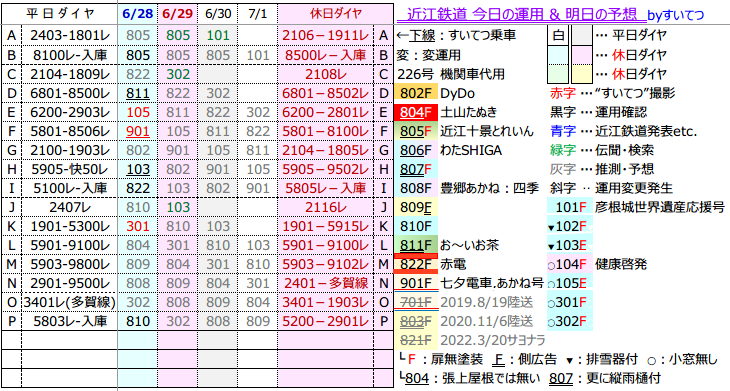Select the 6/28 date column header
The width and height of the screenshot is (730, 391).
tap(138, 14)
